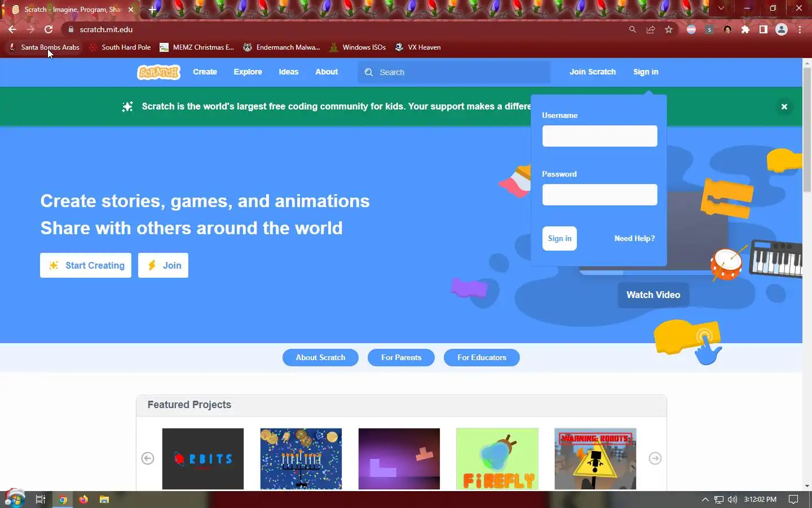Bookmark this page with the star icon

point(669,29)
